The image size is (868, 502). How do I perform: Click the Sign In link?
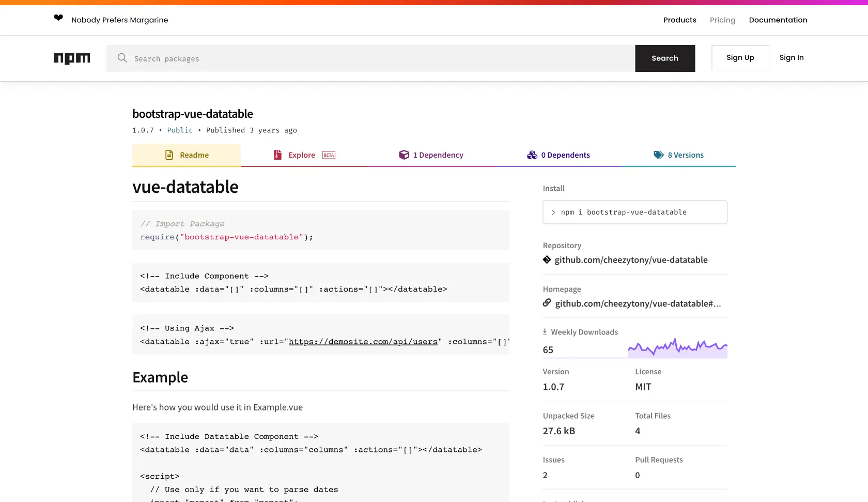pyautogui.click(x=792, y=58)
